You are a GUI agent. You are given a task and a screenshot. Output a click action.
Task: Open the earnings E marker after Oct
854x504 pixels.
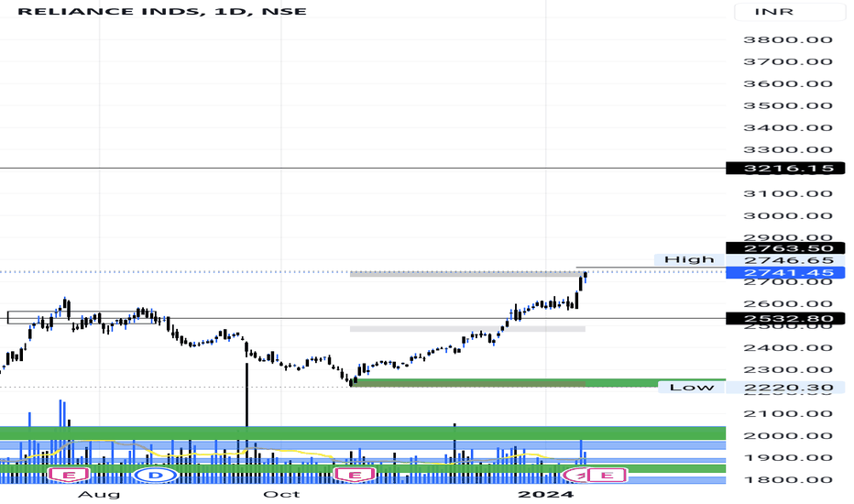click(355, 475)
